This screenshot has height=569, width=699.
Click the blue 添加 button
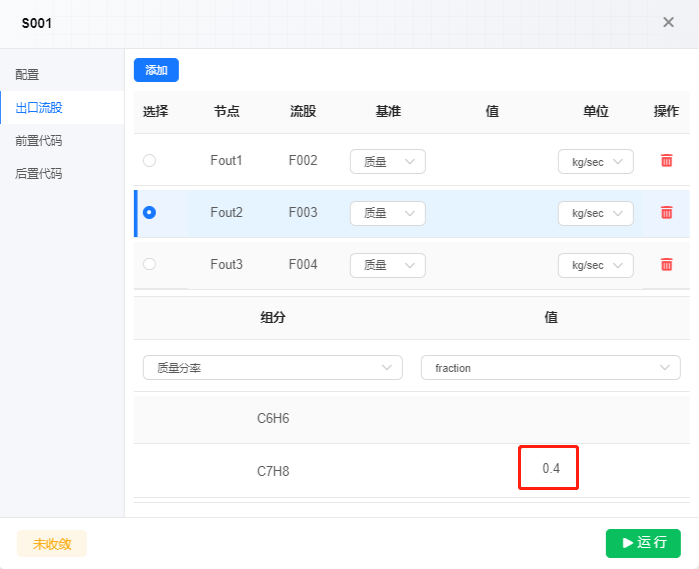156,70
